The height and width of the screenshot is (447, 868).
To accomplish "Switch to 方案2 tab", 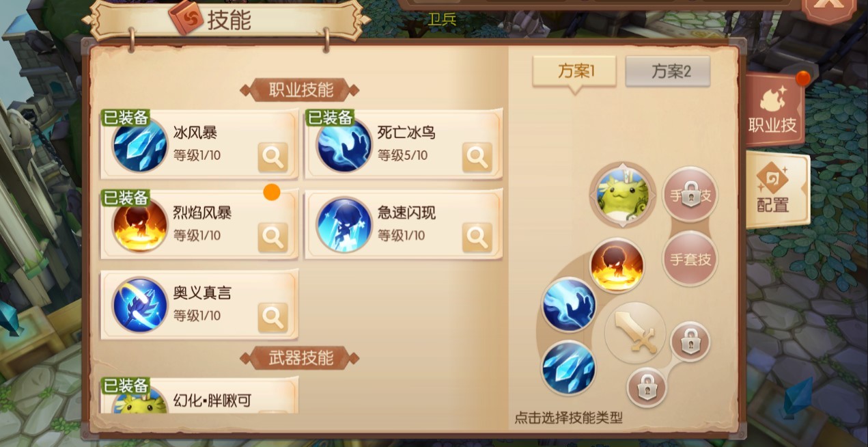I will (668, 71).
